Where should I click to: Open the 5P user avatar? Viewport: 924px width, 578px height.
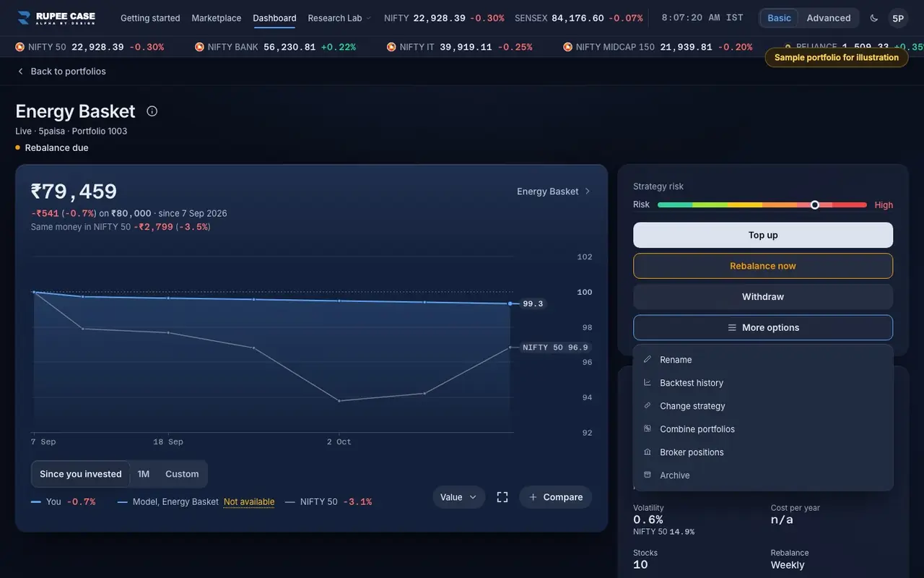898,18
